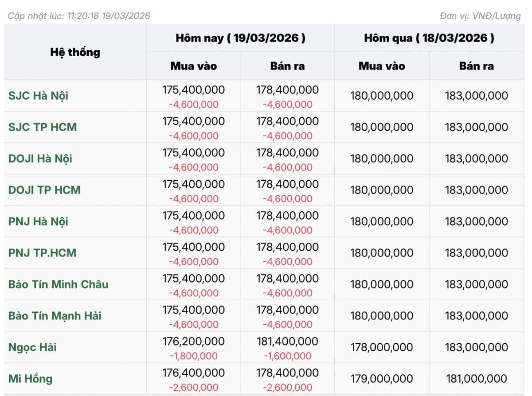Open the SJC TP HCM system link
Image resolution: width=532 pixels, height=396 pixels.
point(43,127)
